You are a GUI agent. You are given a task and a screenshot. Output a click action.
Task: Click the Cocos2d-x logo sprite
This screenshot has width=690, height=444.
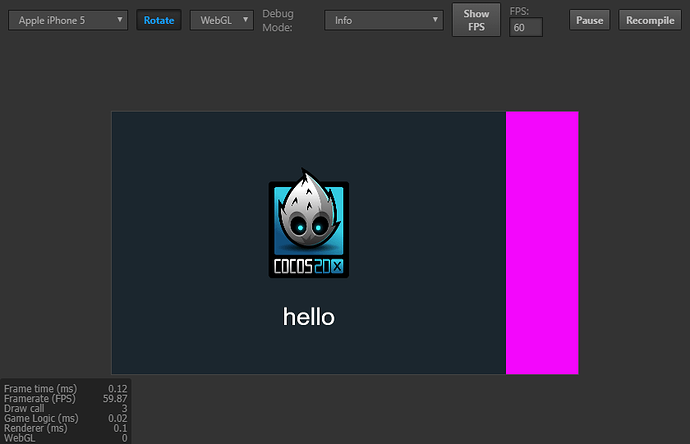pos(308,223)
